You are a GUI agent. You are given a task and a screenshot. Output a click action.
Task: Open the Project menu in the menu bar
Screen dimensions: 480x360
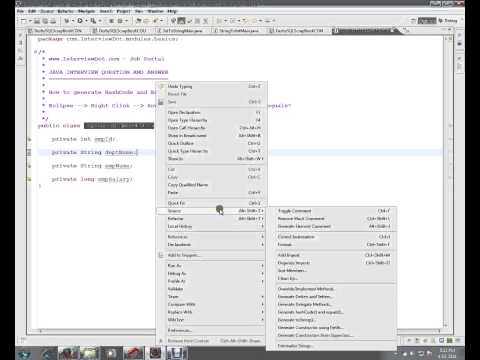pos(123,11)
